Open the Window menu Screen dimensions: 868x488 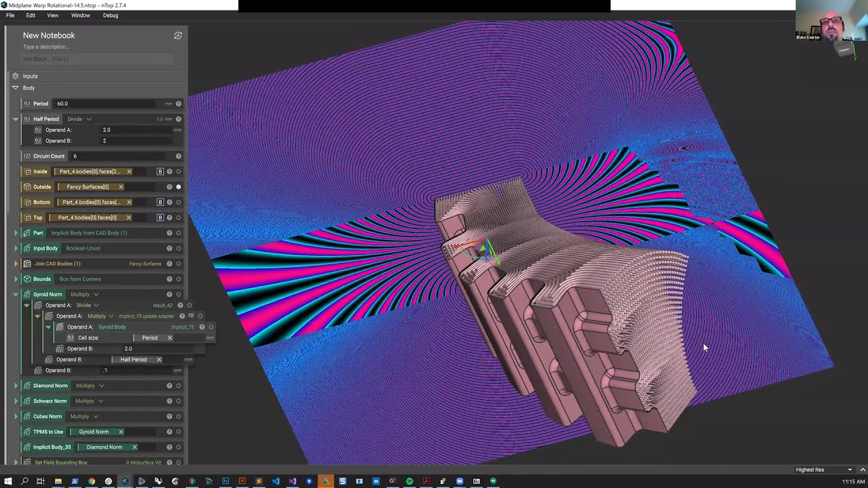point(80,15)
